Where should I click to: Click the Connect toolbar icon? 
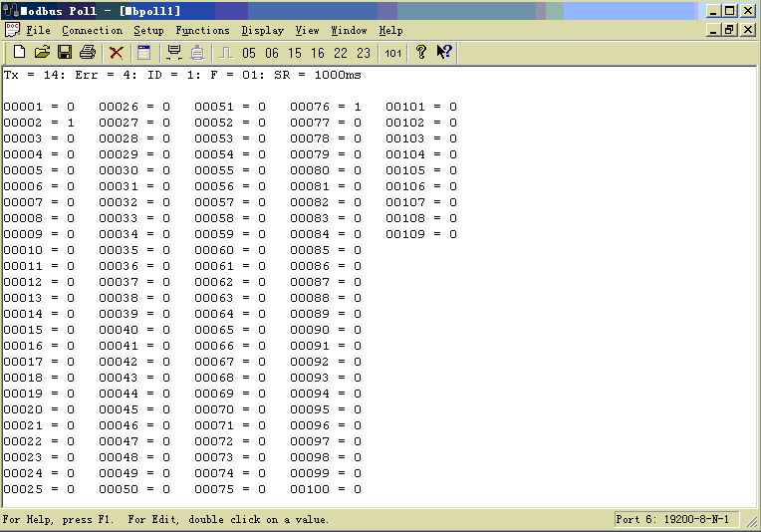tap(174, 53)
